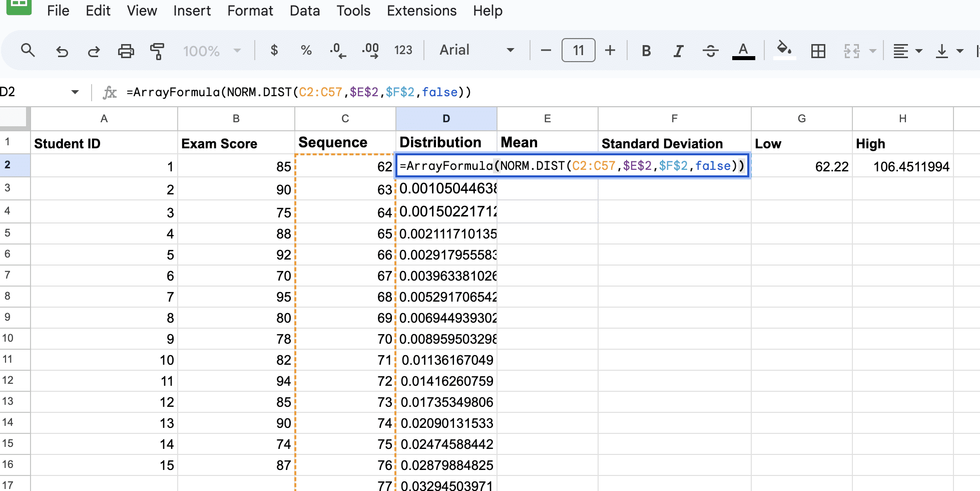980x491 pixels.
Task: Open the Insert menu
Action: pyautogui.click(x=192, y=11)
